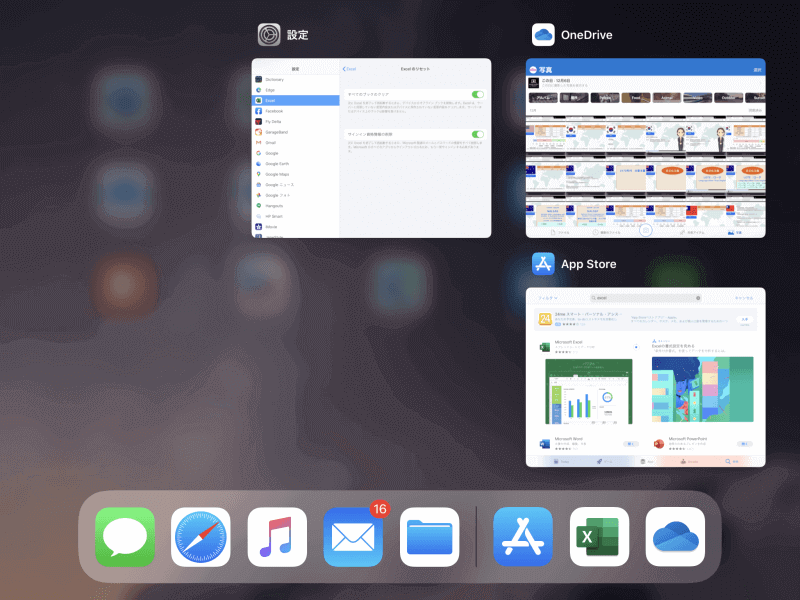Select GarageBand in the Settings sidebar
The width and height of the screenshot is (800, 600).
point(295,132)
